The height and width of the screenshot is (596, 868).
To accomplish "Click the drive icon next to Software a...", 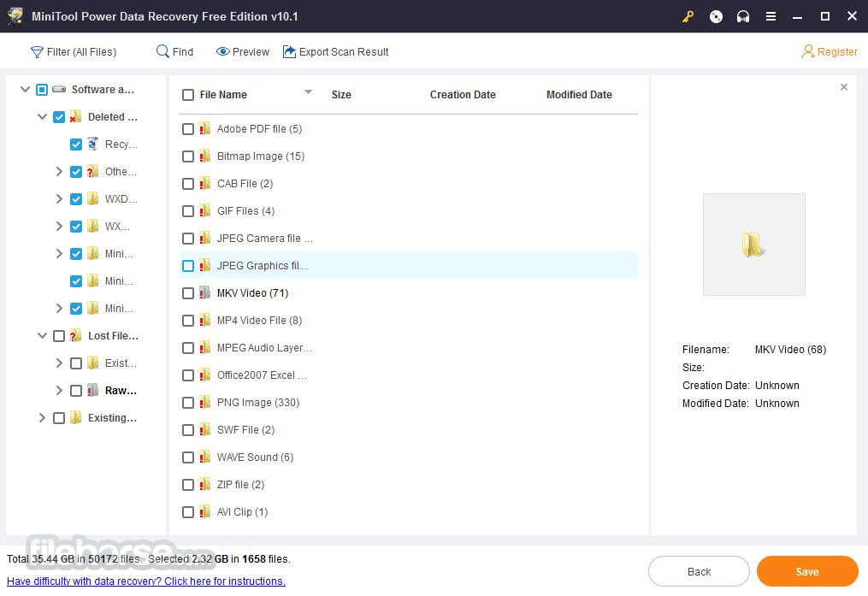I will pos(59,89).
